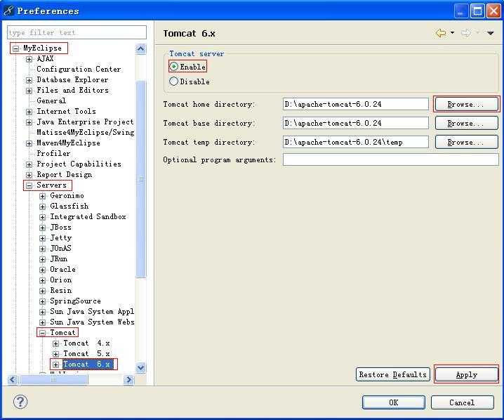Screen dimensions: 504x420
Task: Browse for Tomcat home directory
Action: click(x=466, y=104)
